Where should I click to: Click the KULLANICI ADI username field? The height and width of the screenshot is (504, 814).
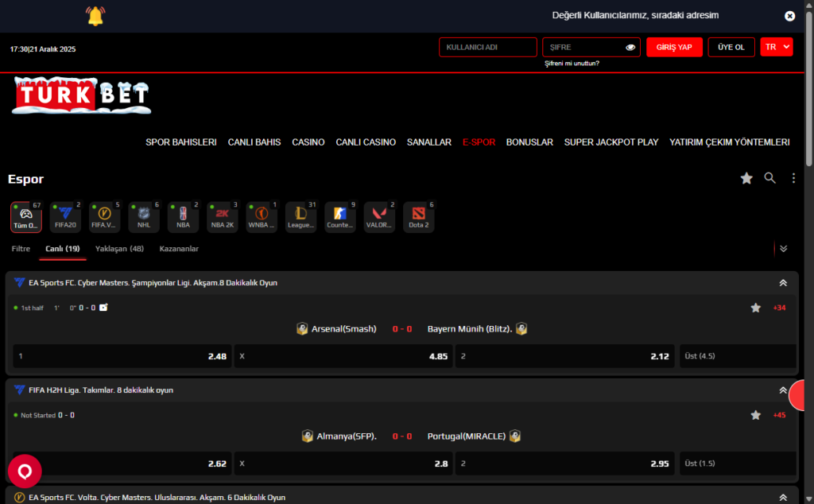point(487,47)
